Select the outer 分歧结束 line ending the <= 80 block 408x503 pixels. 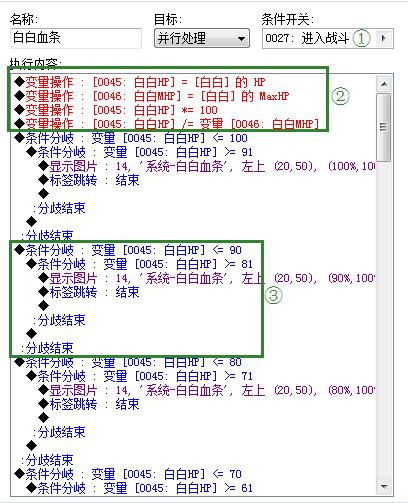point(47,460)
